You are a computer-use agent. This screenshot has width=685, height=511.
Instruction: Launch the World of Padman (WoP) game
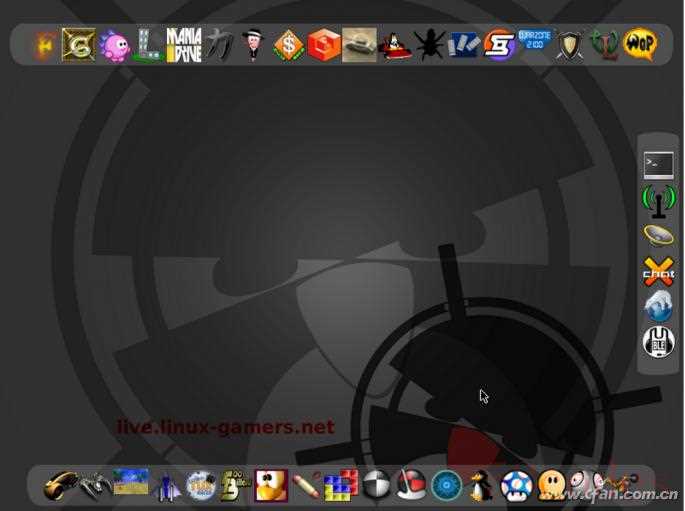tap(640, 45)
